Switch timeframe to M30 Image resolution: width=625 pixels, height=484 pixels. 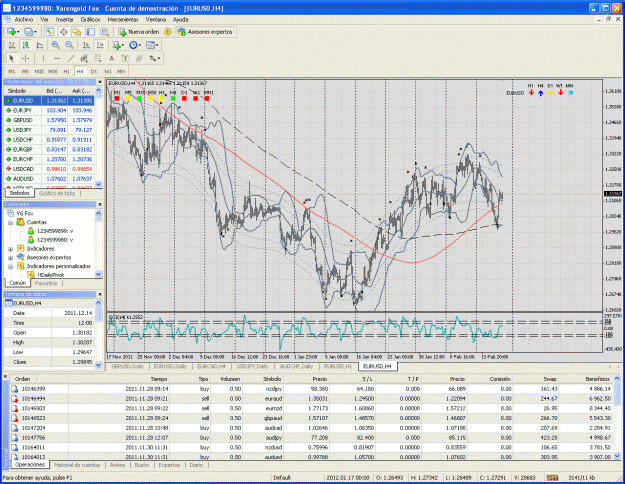(x=53, y=71)
